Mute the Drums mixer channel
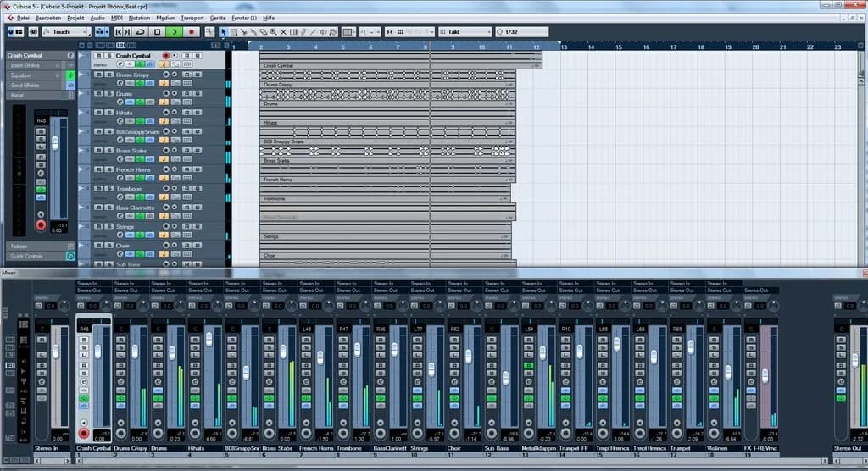This screenshot has width=868, height=471. (x=158, y=340)
